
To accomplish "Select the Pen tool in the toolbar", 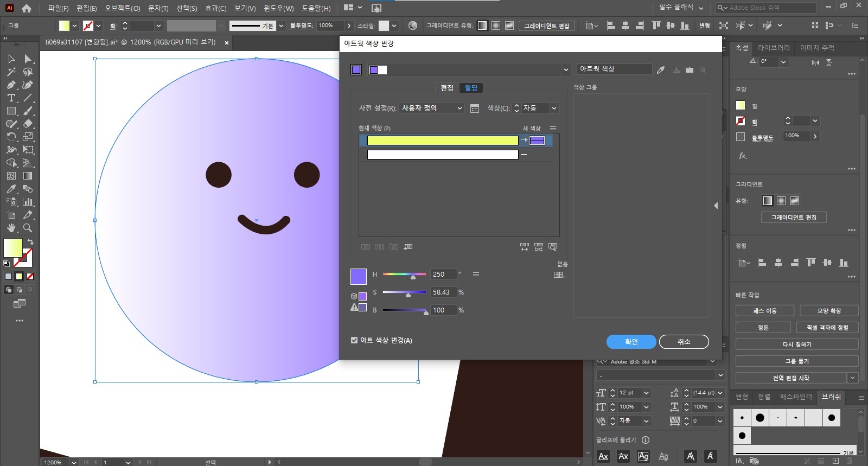I will coord(11,85).
